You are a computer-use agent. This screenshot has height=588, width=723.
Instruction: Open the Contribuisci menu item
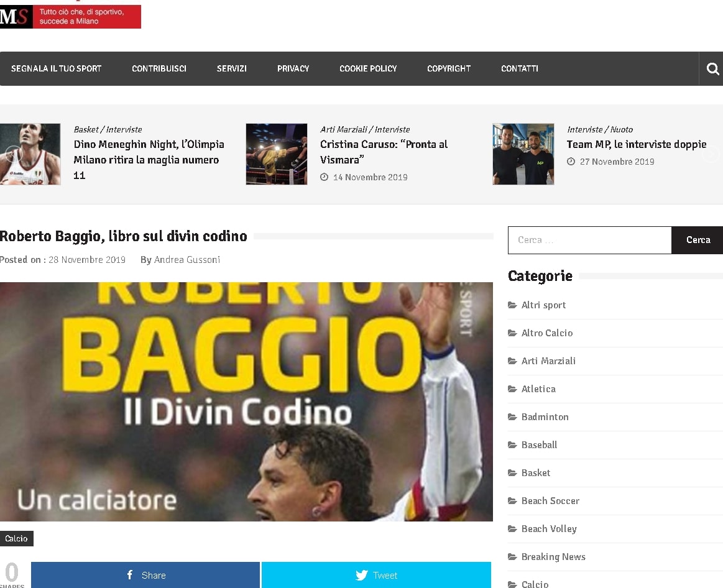click(159, 69)
